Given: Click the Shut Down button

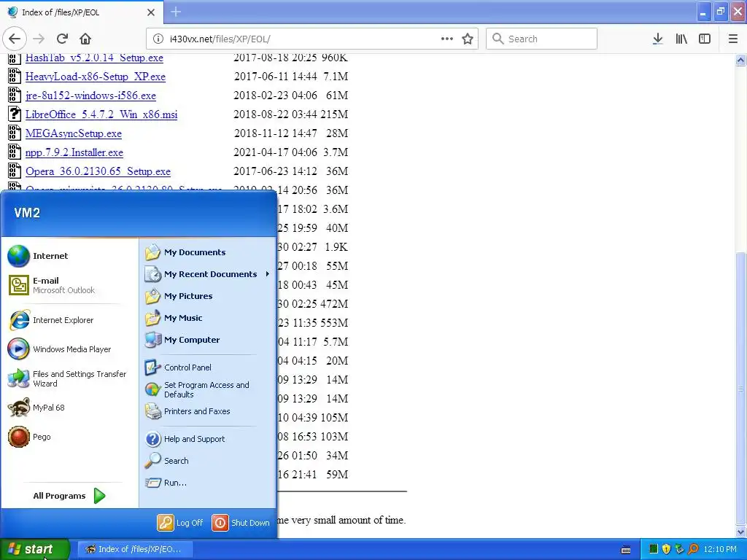Looking at the screenshot, I should (x=241, y=523).
